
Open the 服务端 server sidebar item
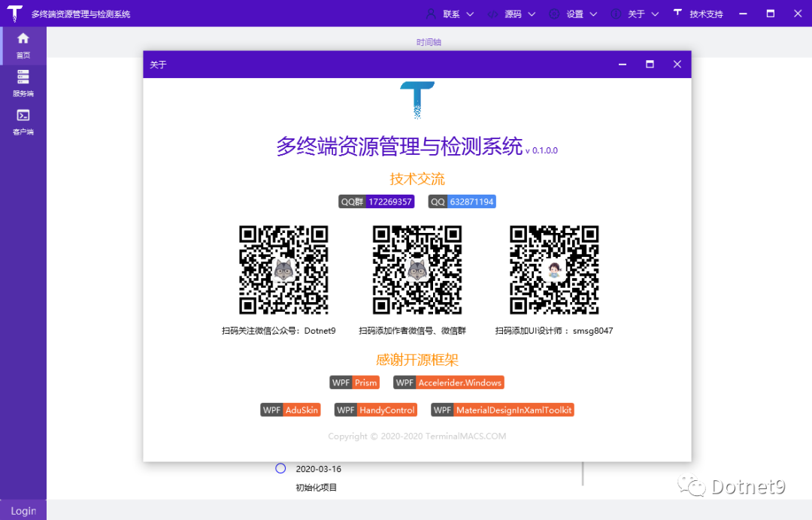23,83
